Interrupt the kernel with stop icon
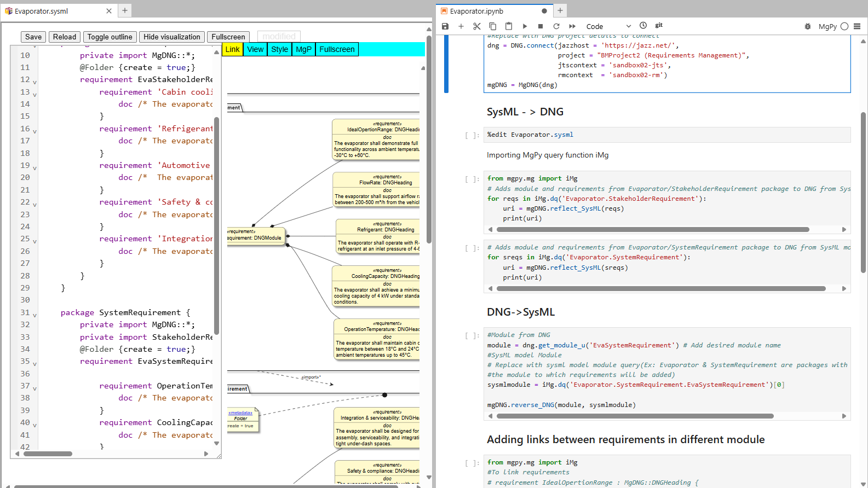 tap(541, 26)
